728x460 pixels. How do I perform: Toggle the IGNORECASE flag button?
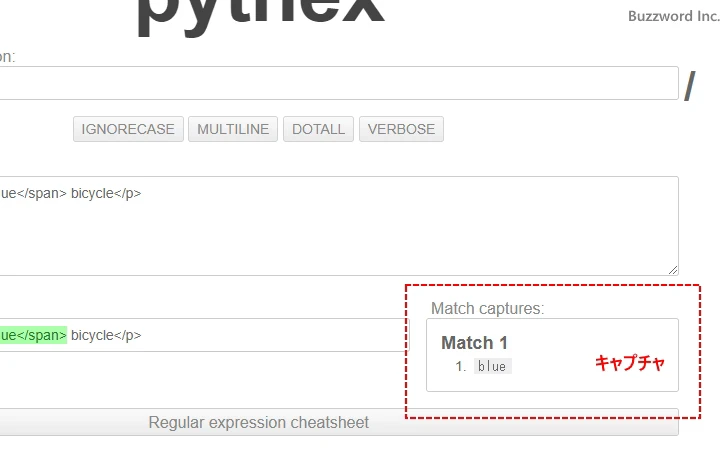coord(128,129)
